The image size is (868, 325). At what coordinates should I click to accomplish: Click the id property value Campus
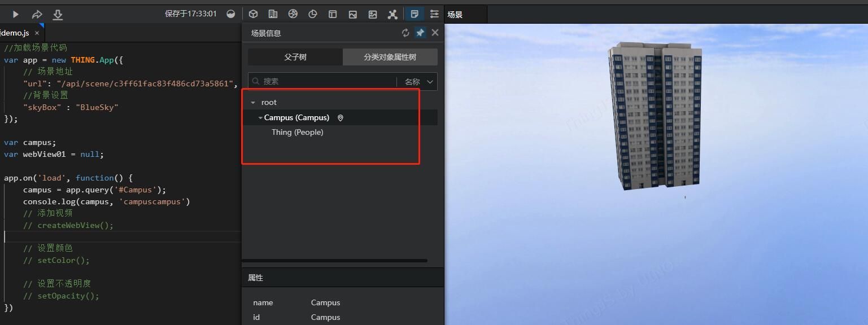point(325,318)
